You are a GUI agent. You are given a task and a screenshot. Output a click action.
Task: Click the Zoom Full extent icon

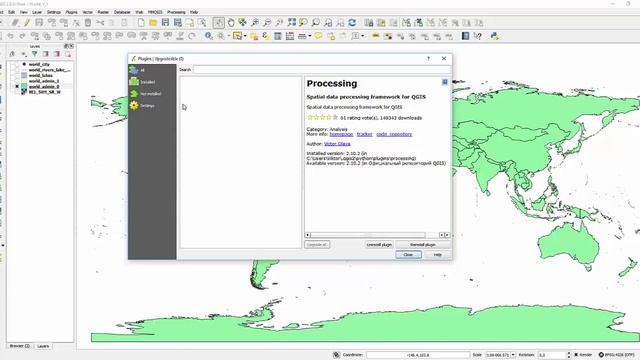pyautogui.click(x=291, y=23)
